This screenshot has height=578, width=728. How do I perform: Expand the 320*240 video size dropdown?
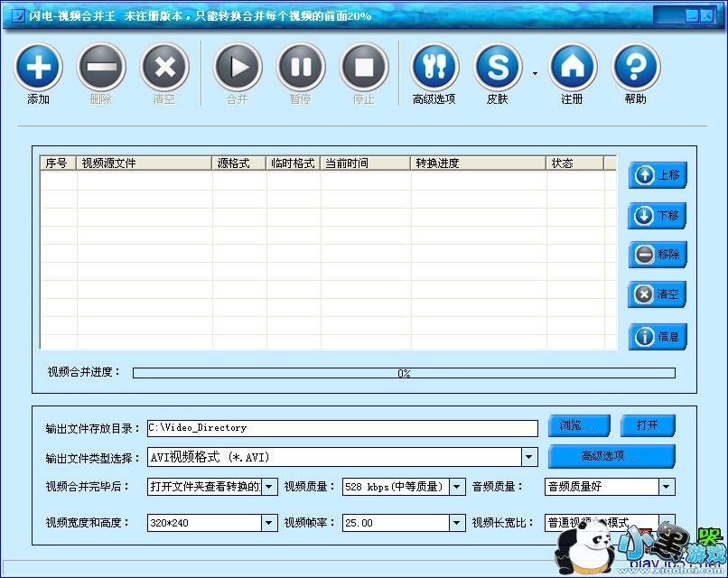pyautogui.click(x=269, y=523)
